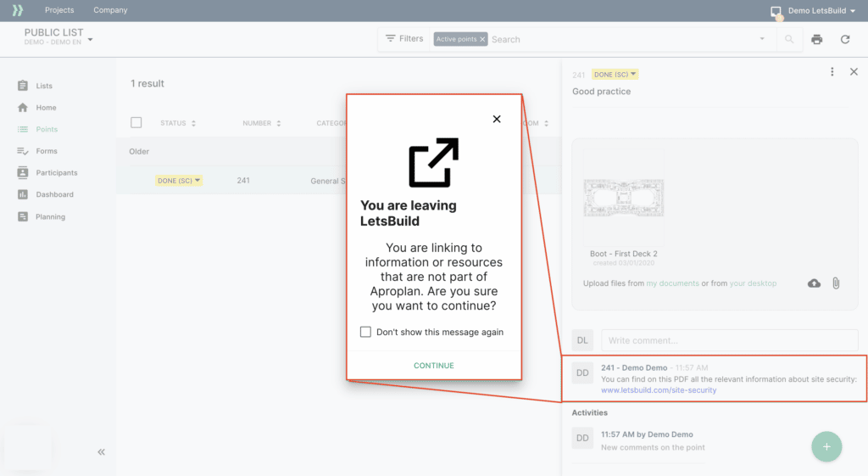Toggle the select-all checkbox in table header

click(x=136, y=123)
